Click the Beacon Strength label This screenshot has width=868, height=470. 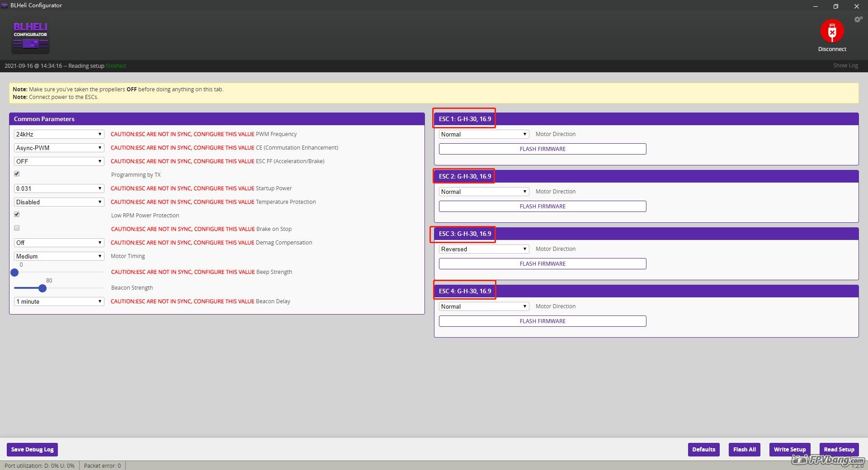click(132, 288)
